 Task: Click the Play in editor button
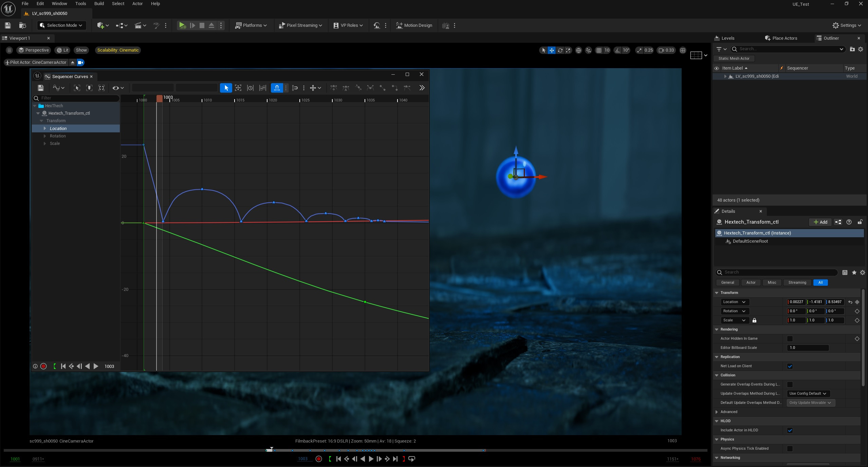click(x=182, y=25)
